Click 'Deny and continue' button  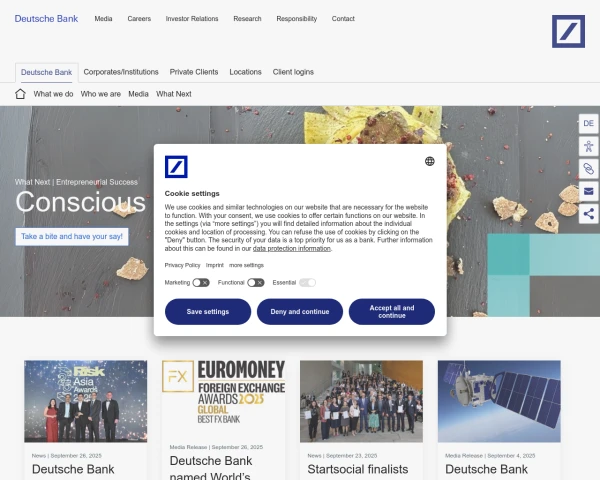(300, 311)
